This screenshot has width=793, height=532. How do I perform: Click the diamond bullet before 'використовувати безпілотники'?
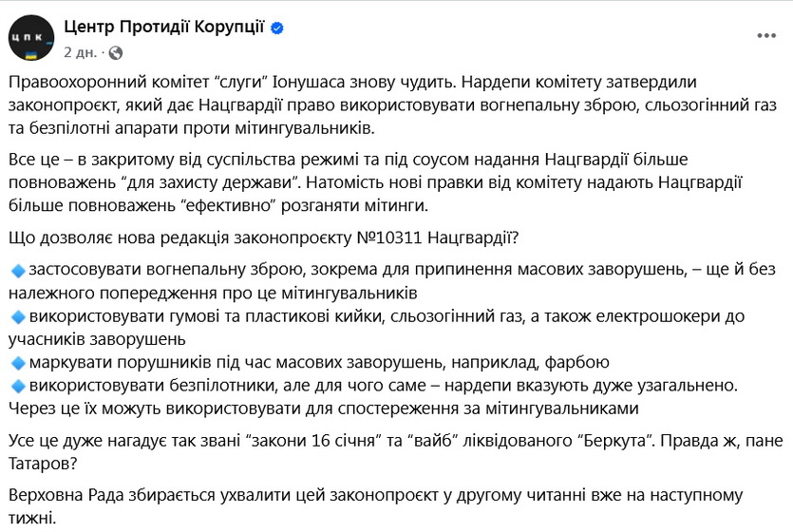[x=17, y=387]
